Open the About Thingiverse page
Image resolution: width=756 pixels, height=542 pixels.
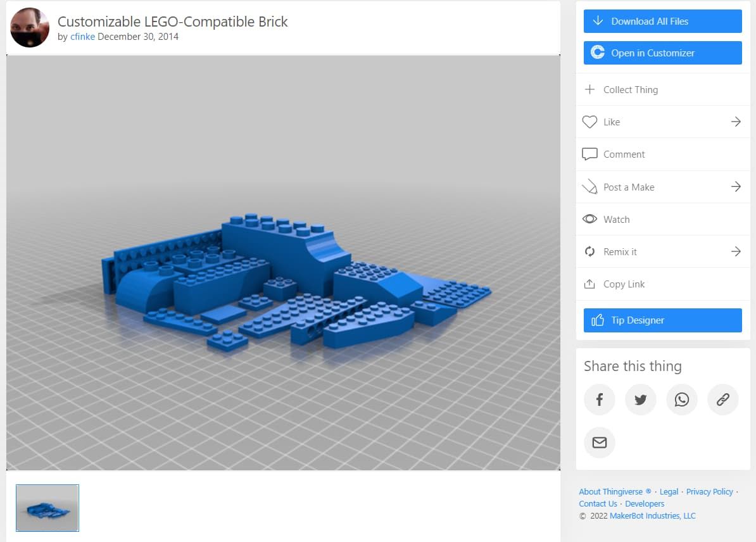pyautogui.click(x=612, y=491)
